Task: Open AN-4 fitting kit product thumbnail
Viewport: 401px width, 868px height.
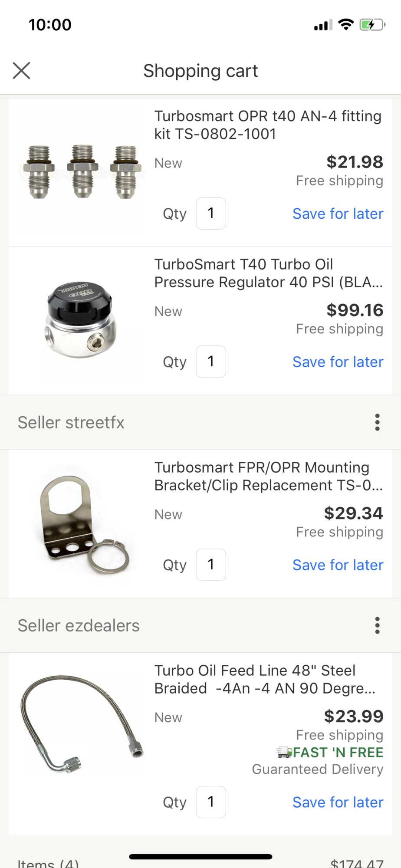Action: pyautogui.click(x=82, y=172)
